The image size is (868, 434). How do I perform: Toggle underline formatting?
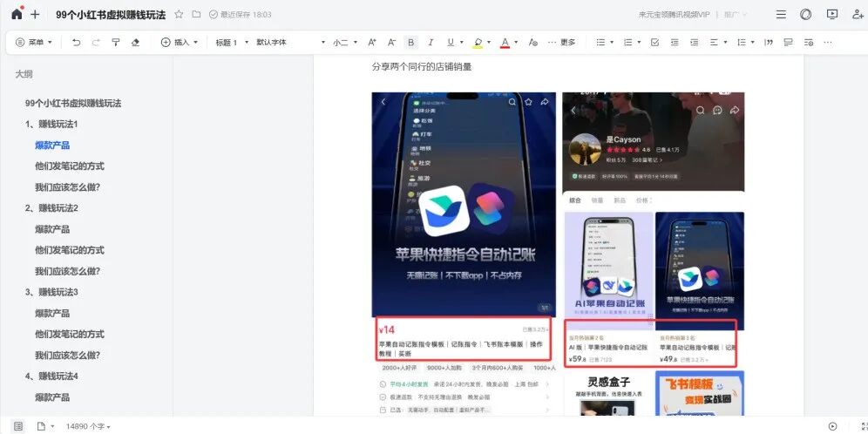coord(450,42)
